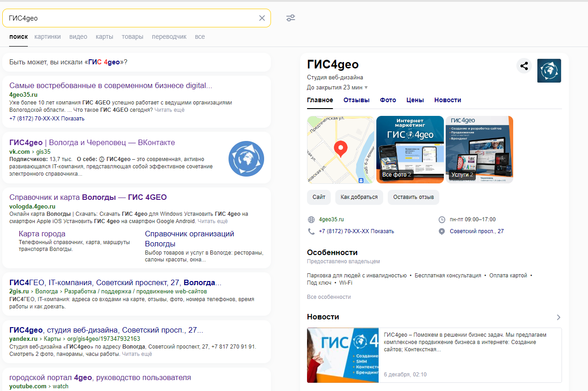Click the globe icon beside 4geo35.ru

312,219
